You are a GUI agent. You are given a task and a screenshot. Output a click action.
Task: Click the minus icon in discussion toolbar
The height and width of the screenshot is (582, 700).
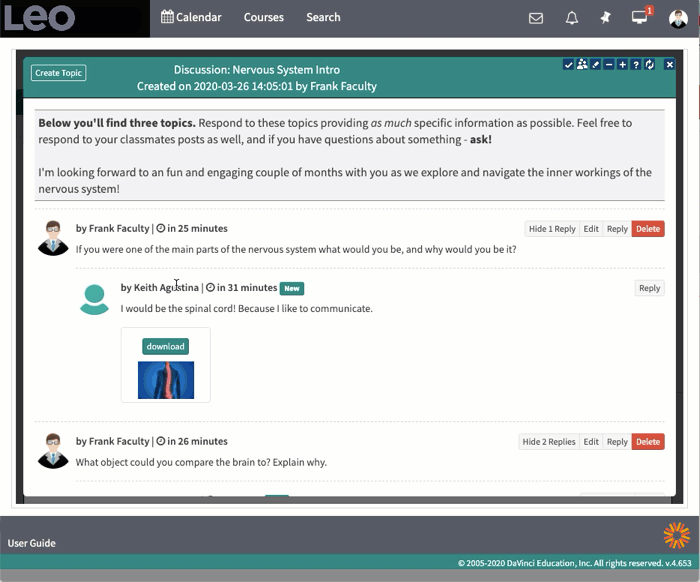click(609, 65)
